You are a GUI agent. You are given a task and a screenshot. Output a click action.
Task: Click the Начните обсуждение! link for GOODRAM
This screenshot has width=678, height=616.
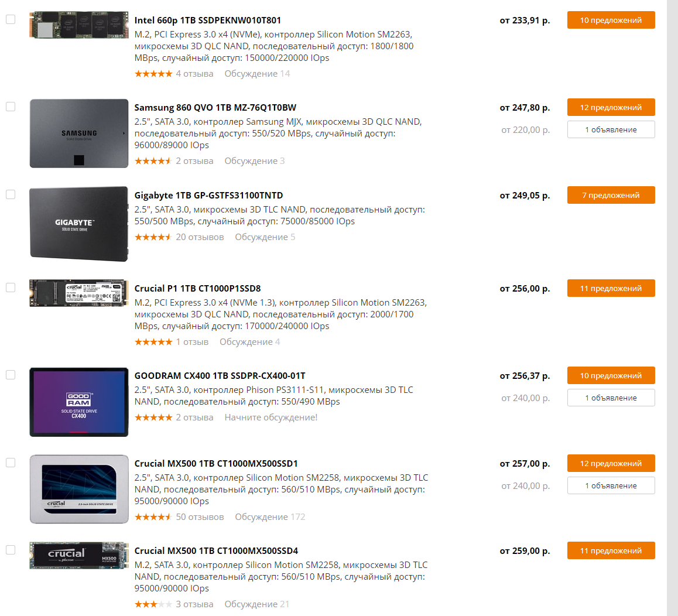(270, 417)
